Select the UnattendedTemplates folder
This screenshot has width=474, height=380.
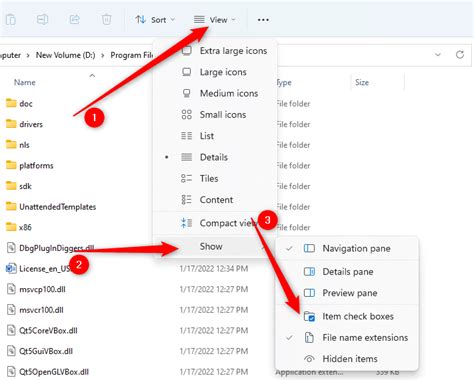[51, 207]
